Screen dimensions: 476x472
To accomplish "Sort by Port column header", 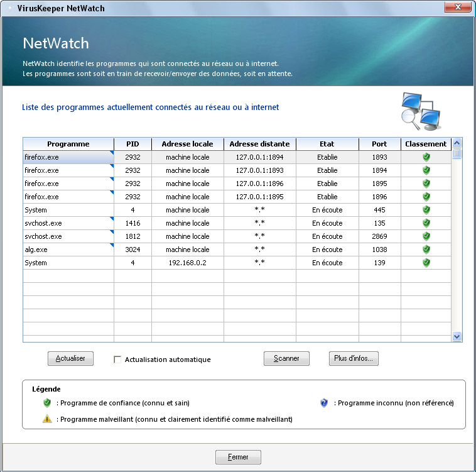I will click(x=379, y=144).
